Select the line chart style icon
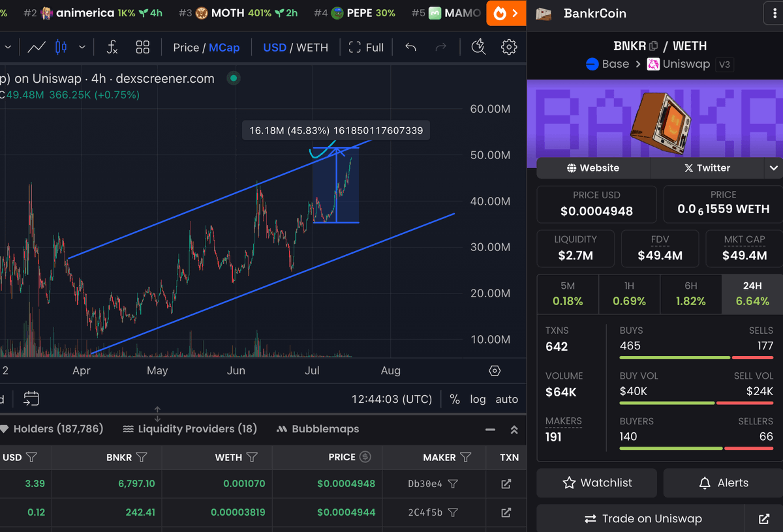 tap(37, 47)
